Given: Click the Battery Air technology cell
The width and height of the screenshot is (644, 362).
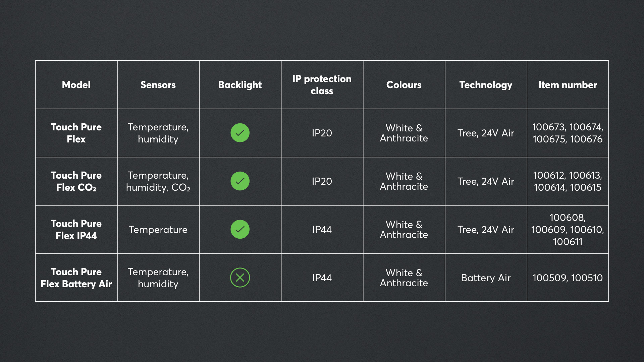Looking at the screenshot, I should 486,278.
